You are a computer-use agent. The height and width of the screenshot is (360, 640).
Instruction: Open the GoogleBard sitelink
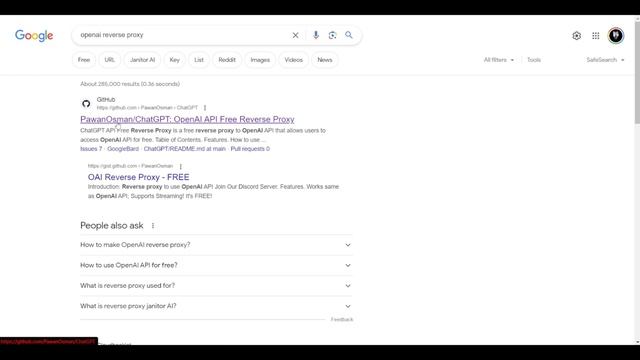pos(123,149)
